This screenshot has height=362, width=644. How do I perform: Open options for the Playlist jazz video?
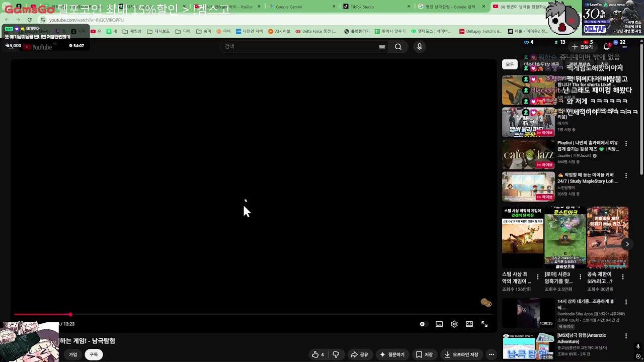click(626, 143)
